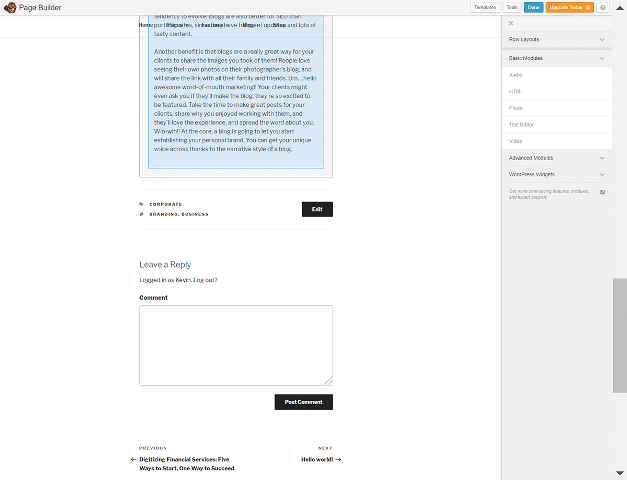The image size is (627, 480).
Task: Open the Templates menu
Action: coord(484,7)
